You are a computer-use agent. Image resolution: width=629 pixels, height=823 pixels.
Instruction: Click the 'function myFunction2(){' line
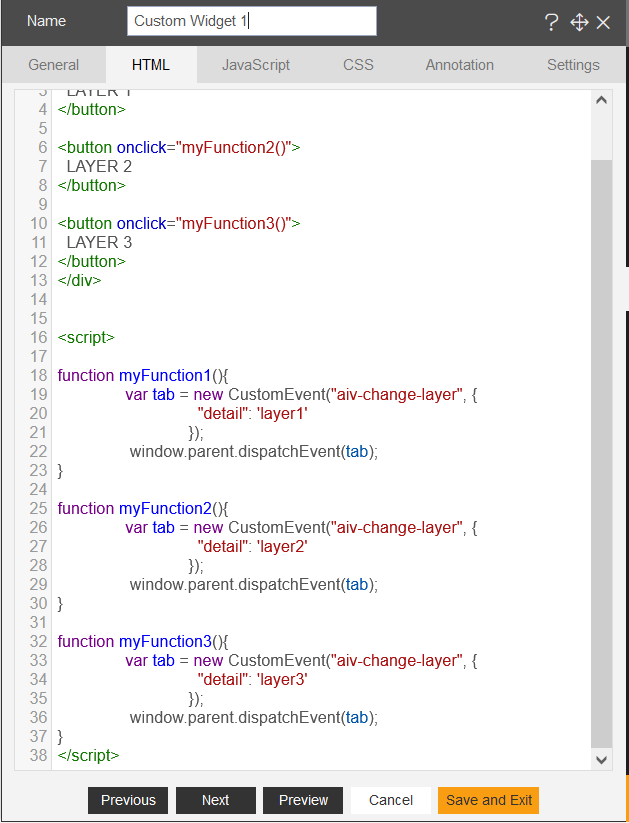coord(143,508)
